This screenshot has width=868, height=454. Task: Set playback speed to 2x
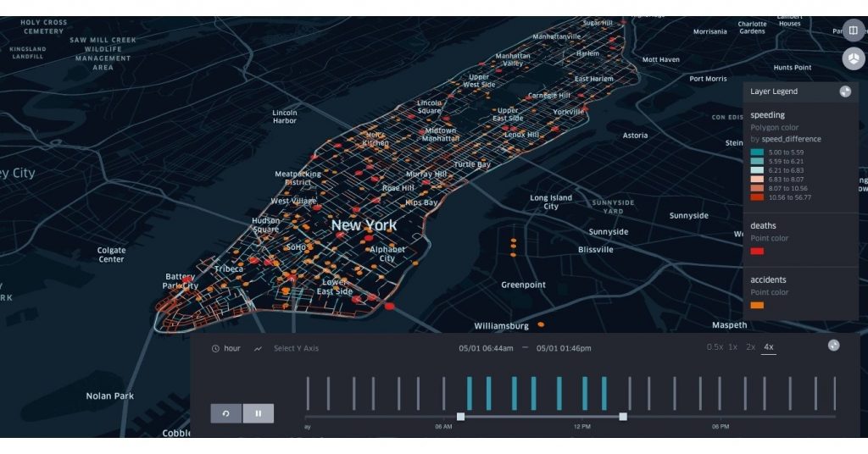751,347
